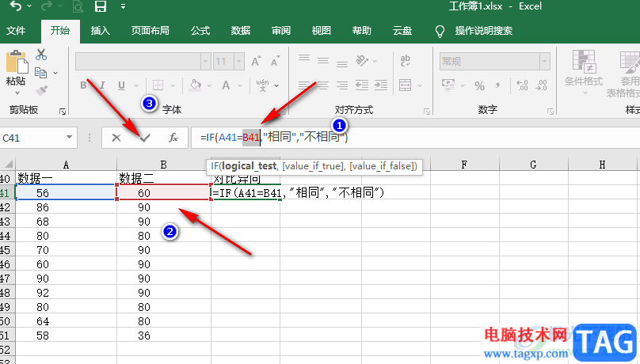
Task: Click the Save floppy disk icon
Action: tap(101, 6)
